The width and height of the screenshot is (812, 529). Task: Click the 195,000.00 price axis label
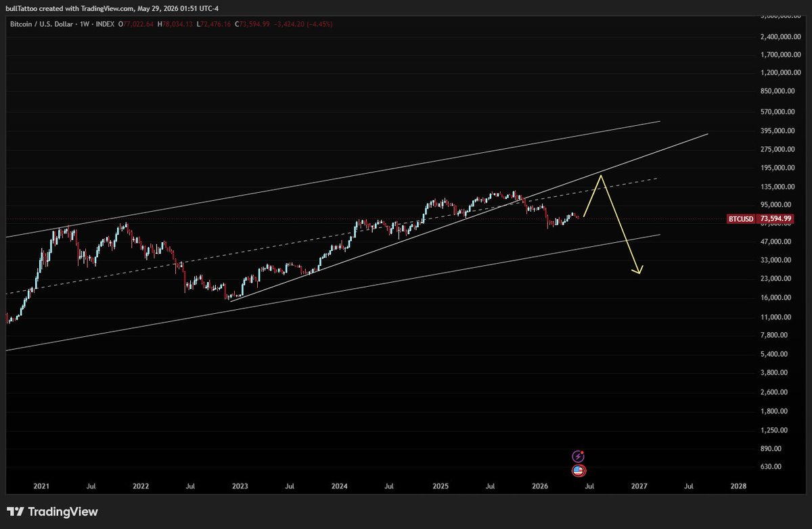tap(777, 168)
